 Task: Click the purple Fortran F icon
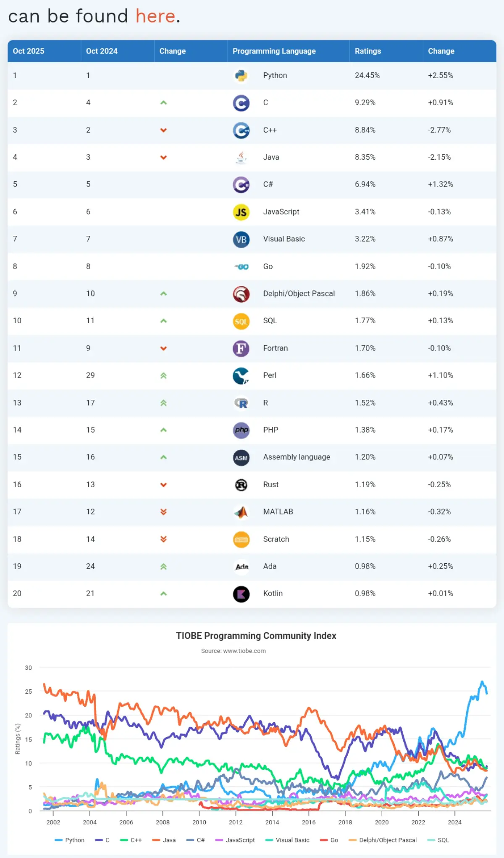(241, 348)
